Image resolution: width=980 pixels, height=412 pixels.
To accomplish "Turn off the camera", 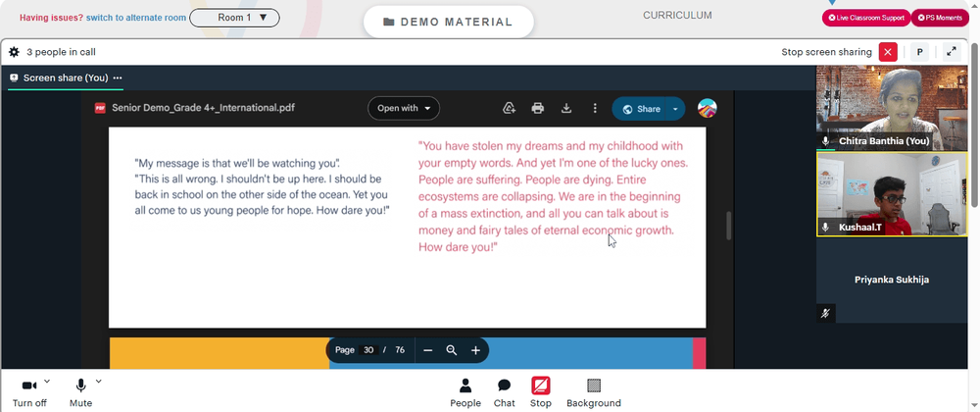I will click(x=29, y=393).
